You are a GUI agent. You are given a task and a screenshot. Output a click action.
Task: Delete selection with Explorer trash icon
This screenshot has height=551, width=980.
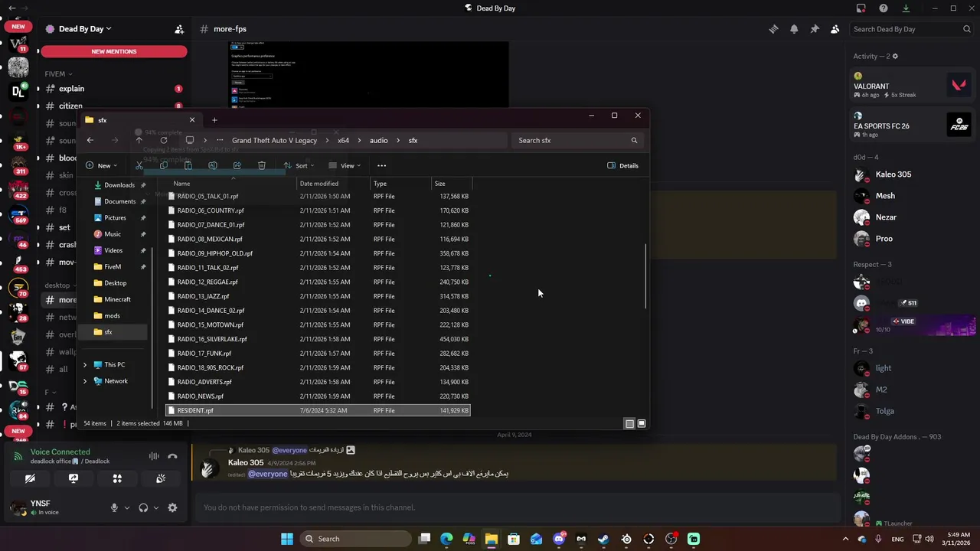[262, 165]
